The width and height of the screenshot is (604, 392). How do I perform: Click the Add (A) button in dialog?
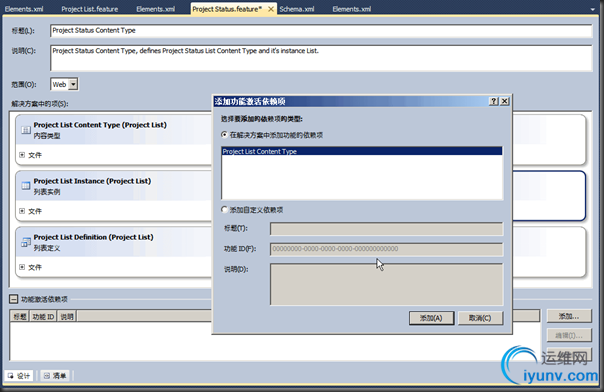point(431,318)
